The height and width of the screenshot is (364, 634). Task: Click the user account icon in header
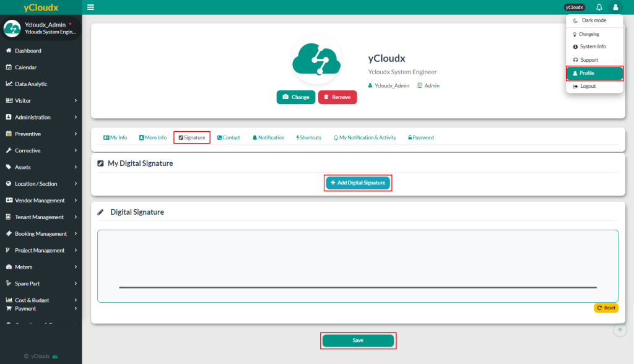click(615, 7)
